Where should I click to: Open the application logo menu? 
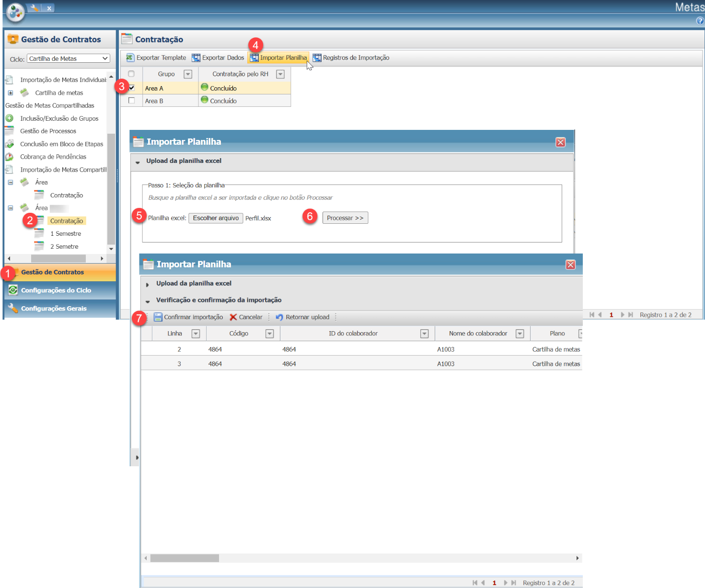click(15, 12)
